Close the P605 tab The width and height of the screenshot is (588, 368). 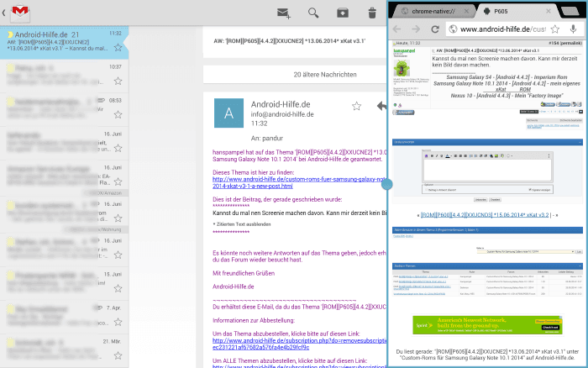click(549, 11)
